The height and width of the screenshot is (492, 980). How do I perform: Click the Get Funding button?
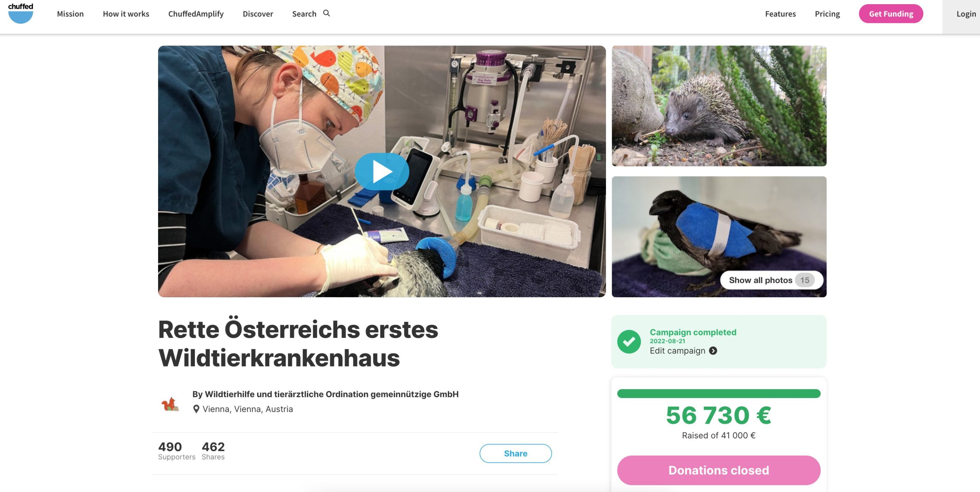click(891, 14)
